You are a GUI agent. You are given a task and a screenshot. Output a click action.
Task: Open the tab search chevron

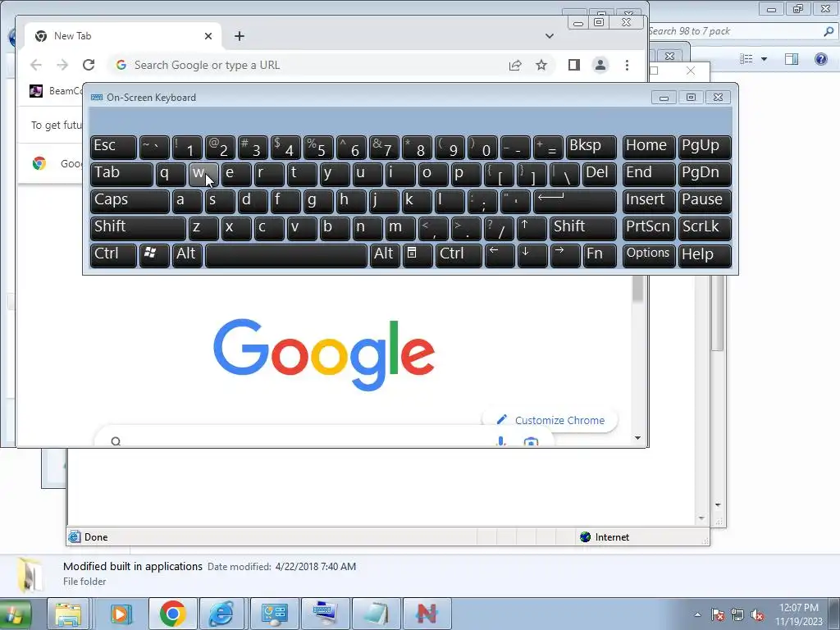[549, 36]
